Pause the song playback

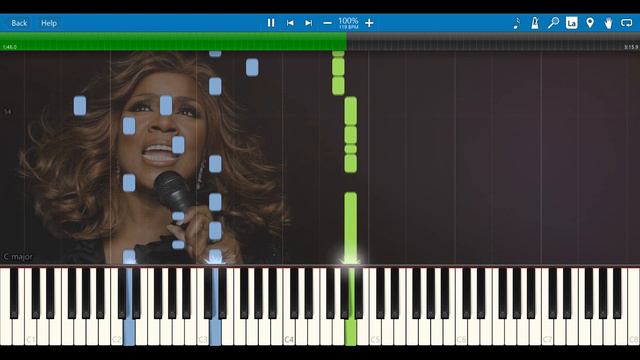[x=271, y=23]
